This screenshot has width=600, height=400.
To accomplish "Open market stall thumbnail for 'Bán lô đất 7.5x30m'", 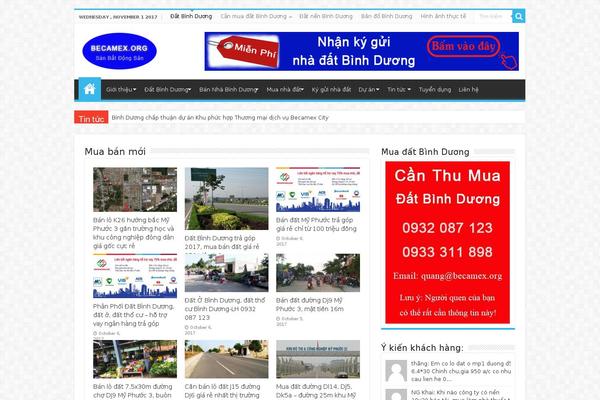I will tap(135, 359).
